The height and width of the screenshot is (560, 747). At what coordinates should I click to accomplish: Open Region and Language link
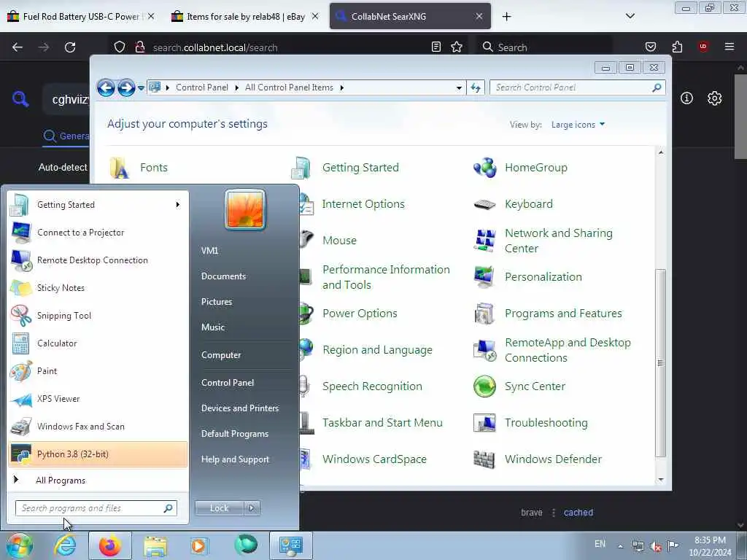point(377,350)
